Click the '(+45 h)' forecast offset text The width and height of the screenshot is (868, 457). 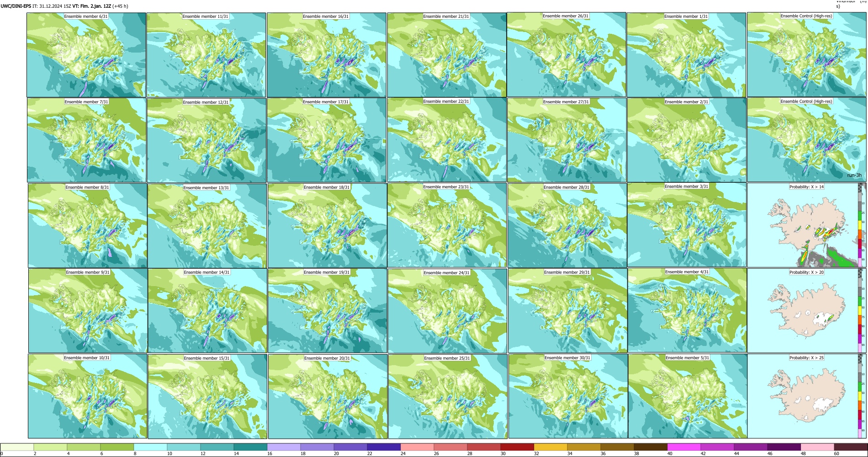click(x=121, y=6)
